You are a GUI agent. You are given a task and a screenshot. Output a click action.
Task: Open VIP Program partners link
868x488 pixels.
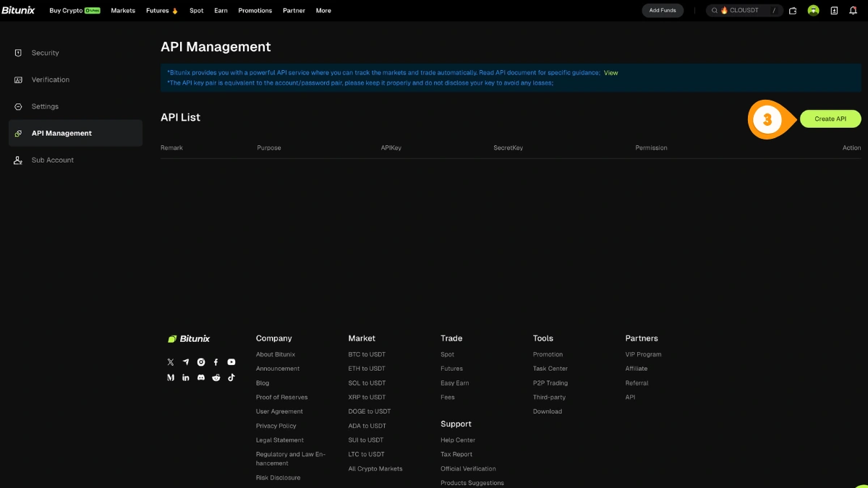[x=644, y=354]
